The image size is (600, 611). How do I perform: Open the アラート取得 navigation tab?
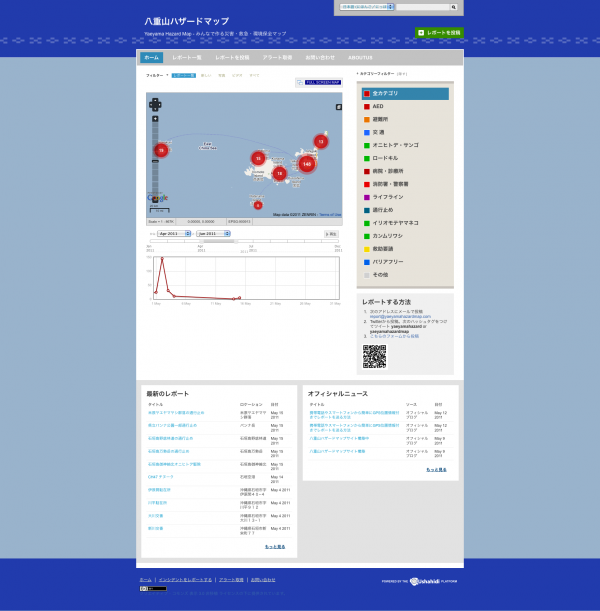[x=277, y=58]
